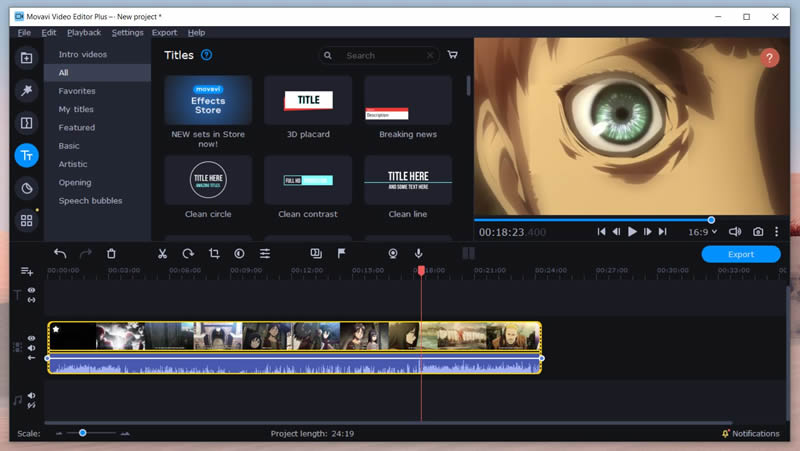Open preview more options dots

777,232
